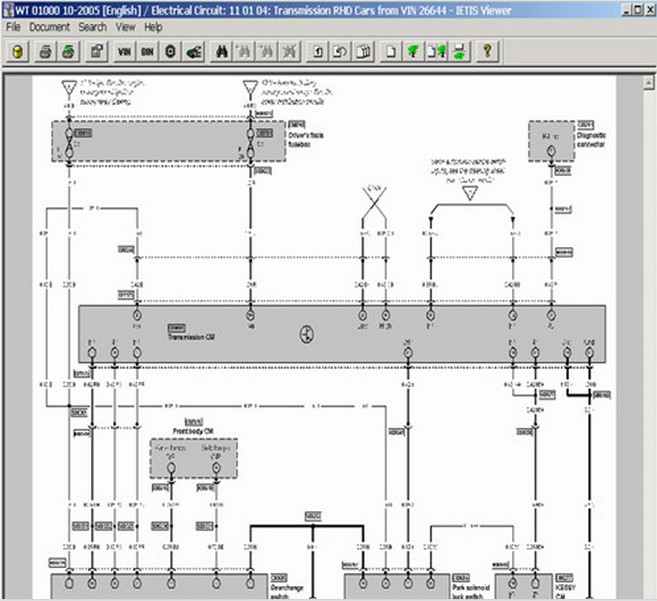Open the Search menu
The height and width of the screenshot is (601, 657).
pos(93,27)
